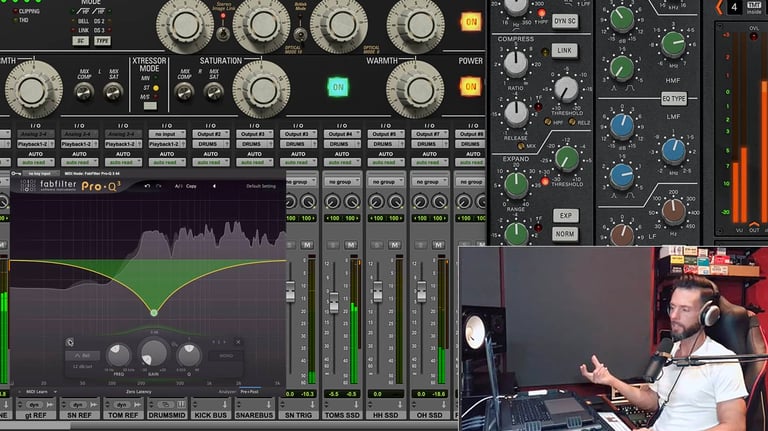This screenshot has width=768, height=431.
Task: Toggle A/B state in Pro-Q 3
Action: pos(178,186)
